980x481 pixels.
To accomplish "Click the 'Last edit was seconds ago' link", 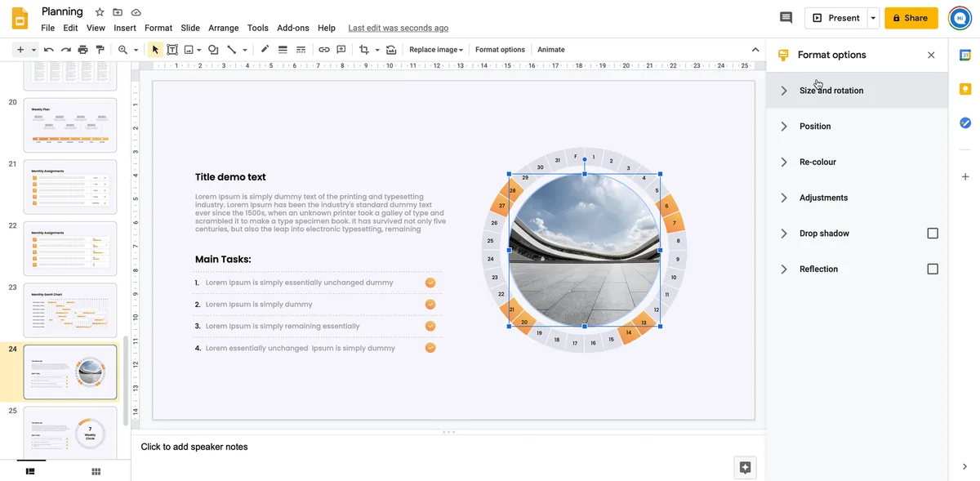I will (x=398, y=28).
